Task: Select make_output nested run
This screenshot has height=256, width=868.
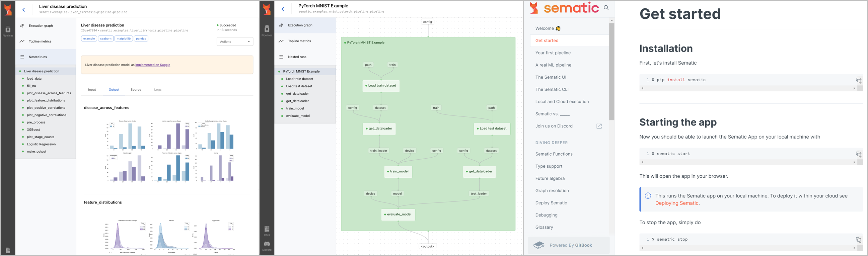Action: [46, 152]
